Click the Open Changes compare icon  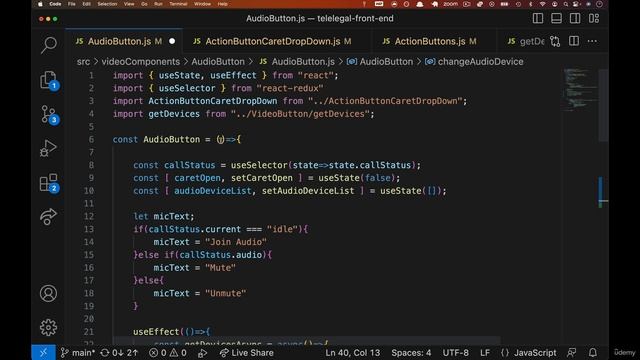click(555, 41)
